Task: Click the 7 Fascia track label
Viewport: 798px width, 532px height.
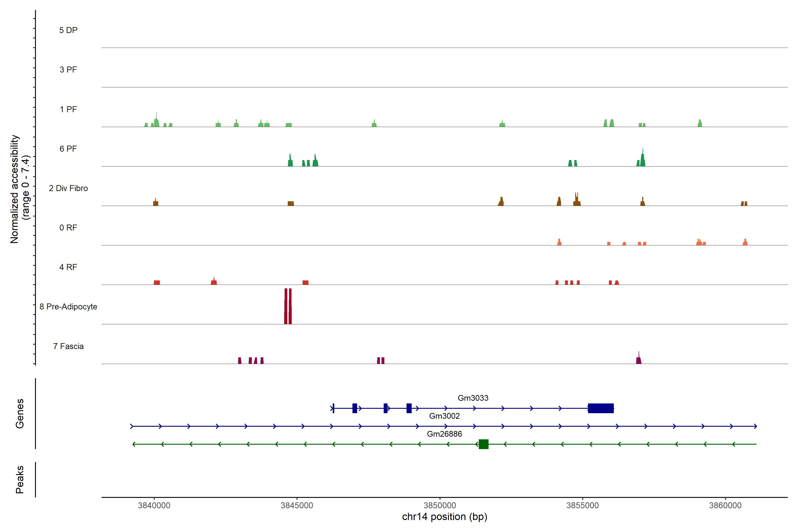Action: point(68,346)
